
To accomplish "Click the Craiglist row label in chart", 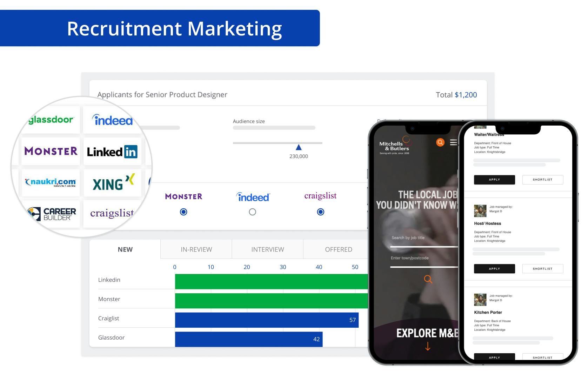I will point(108,319).
